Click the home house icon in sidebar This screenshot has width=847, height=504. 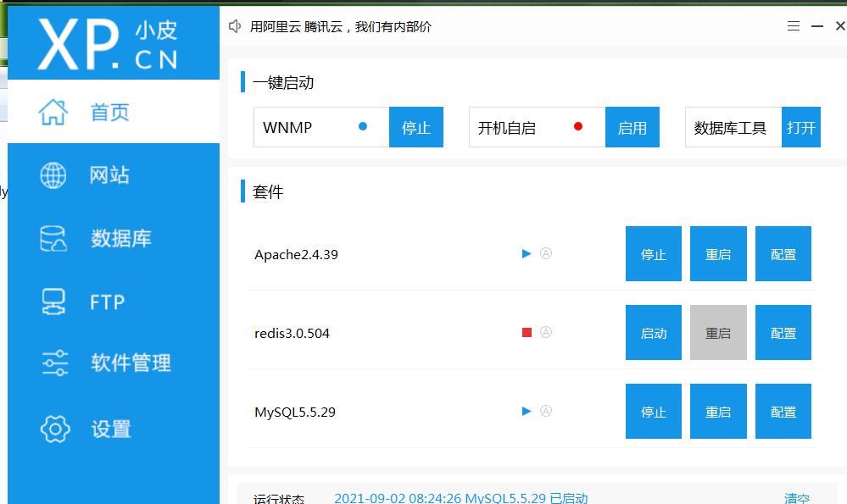point(53,112)
